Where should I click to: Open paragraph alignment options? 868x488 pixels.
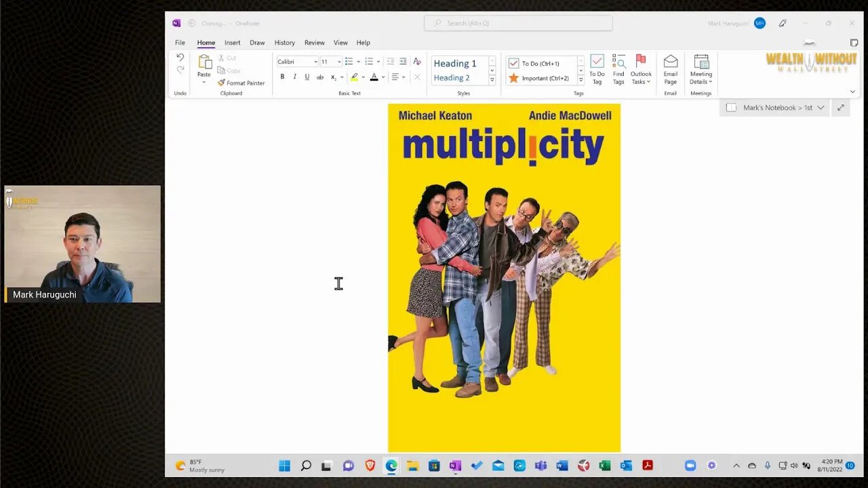click(x=398, y=77)
